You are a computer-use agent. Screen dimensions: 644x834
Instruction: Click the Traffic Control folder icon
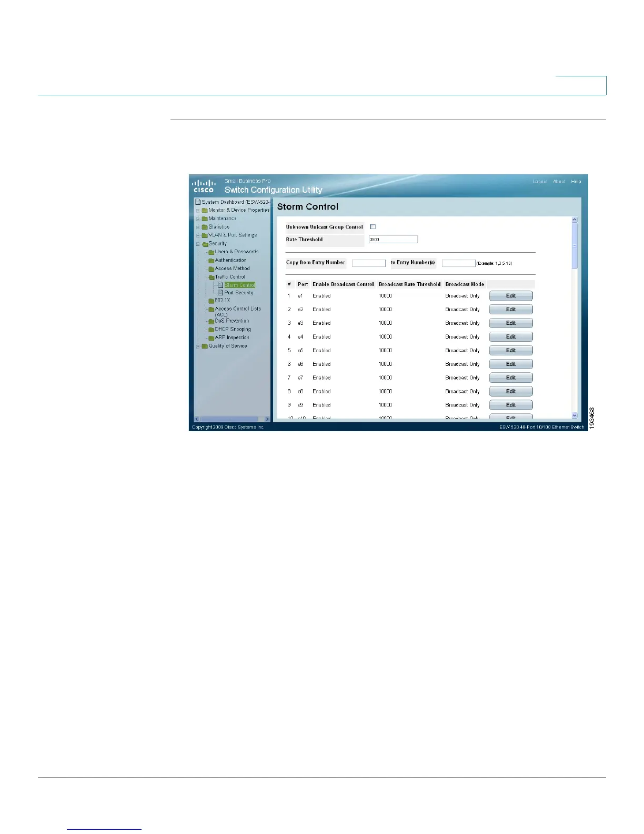(212, 277)
